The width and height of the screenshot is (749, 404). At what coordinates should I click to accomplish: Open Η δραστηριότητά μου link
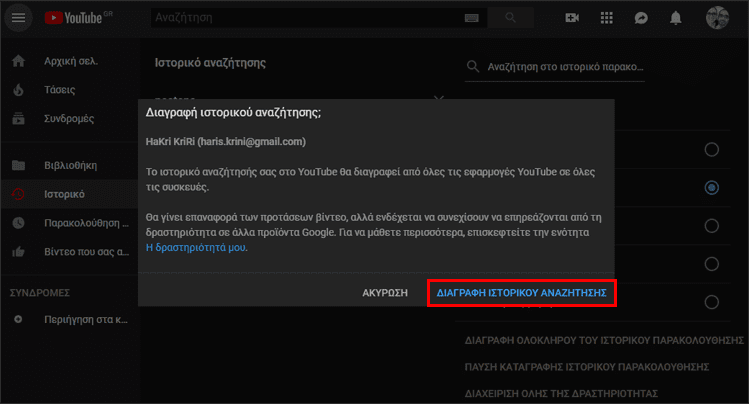point(196,247)
